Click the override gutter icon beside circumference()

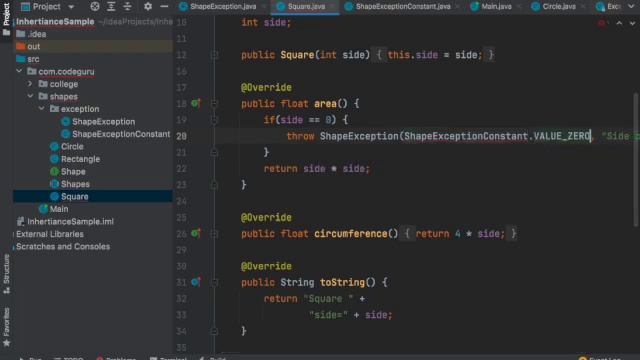(196, 233)
